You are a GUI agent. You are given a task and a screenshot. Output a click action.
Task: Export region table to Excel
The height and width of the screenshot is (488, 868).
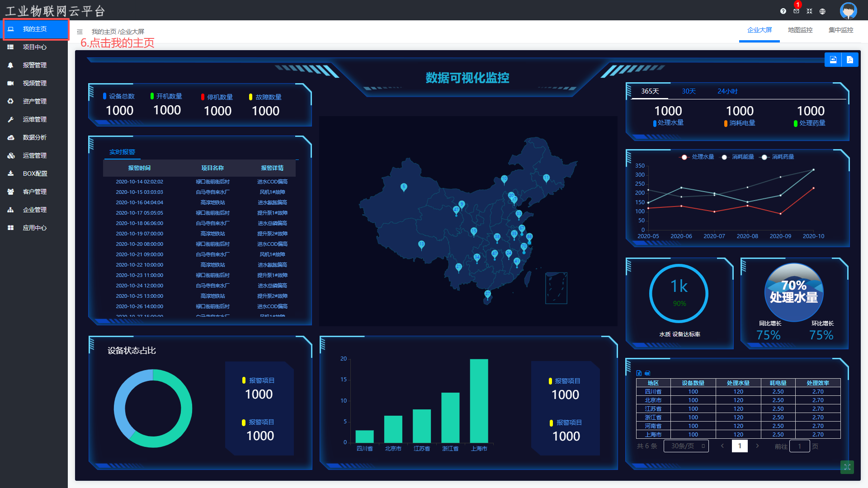pyautogui.click(x=639, y=373)
